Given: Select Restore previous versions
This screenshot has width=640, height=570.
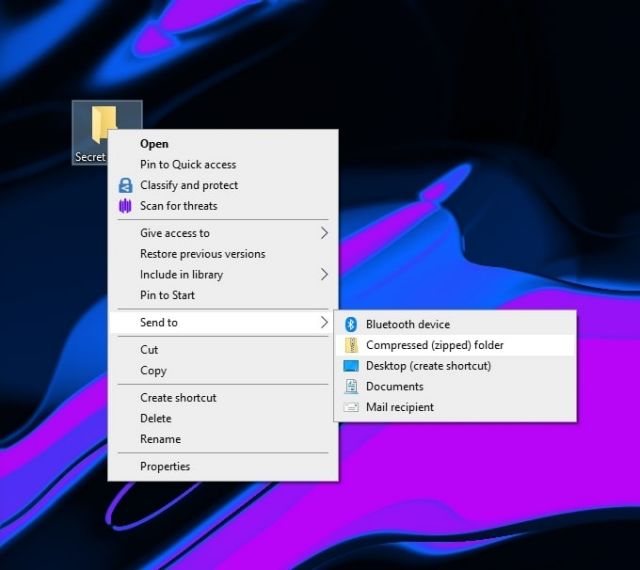Looking at the screenshot, I should click(202, 254).
